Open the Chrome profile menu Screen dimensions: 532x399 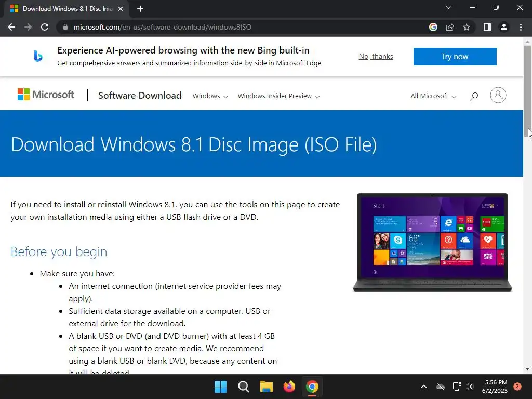tap(504, 27)
